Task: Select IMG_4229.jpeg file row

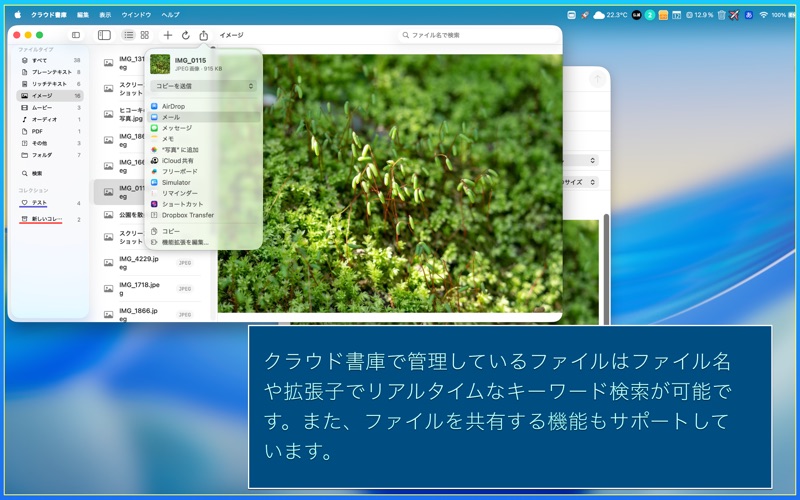Action: (x=152, y=263)
